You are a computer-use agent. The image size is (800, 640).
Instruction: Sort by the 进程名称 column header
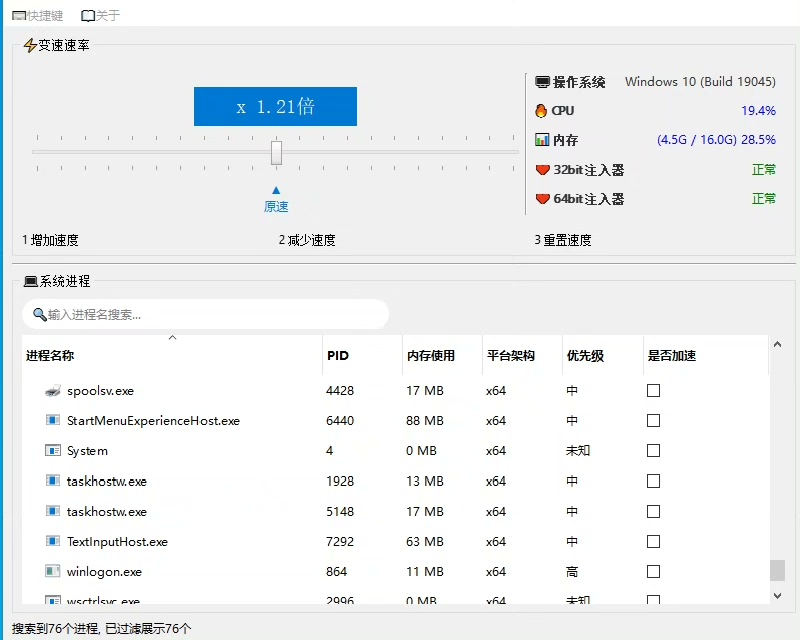(x=172, y=355)
